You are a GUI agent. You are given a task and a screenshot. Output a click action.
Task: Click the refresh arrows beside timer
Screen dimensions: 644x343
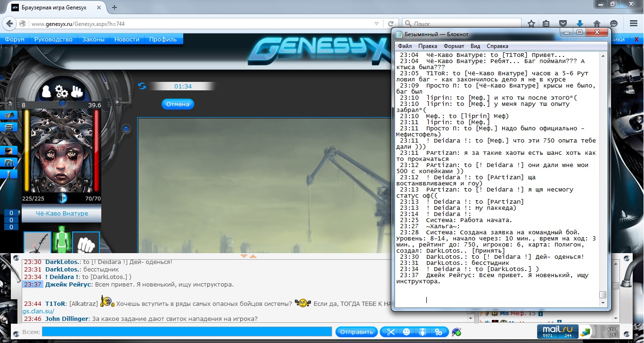[x=142, y=86]
